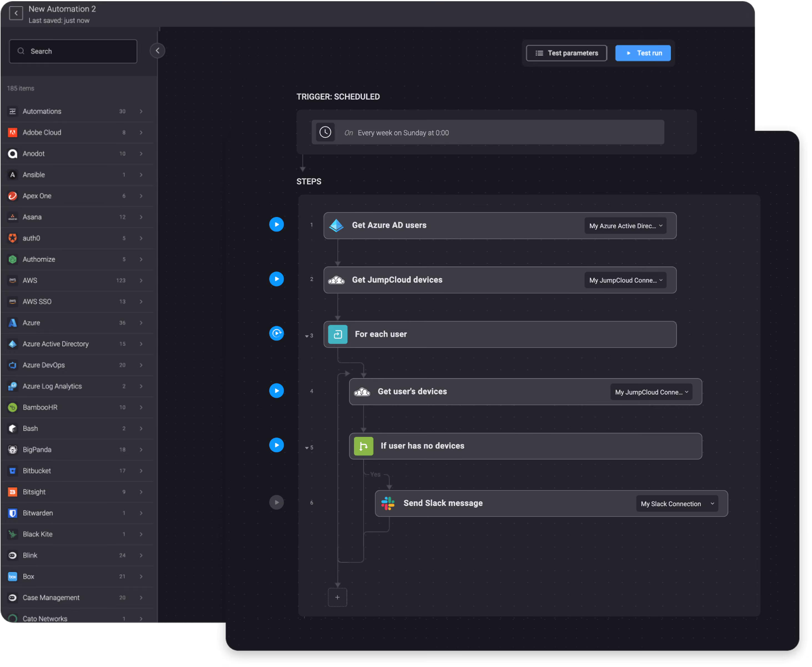Click the Apex One icon in the sidebar

(13, 196)
